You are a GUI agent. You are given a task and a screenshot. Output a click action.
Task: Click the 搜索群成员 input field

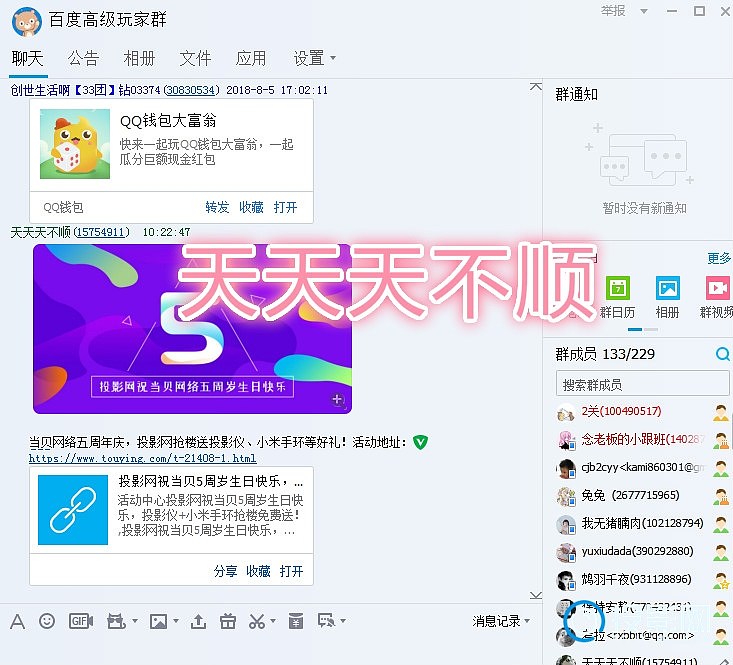tap(642, 385)
